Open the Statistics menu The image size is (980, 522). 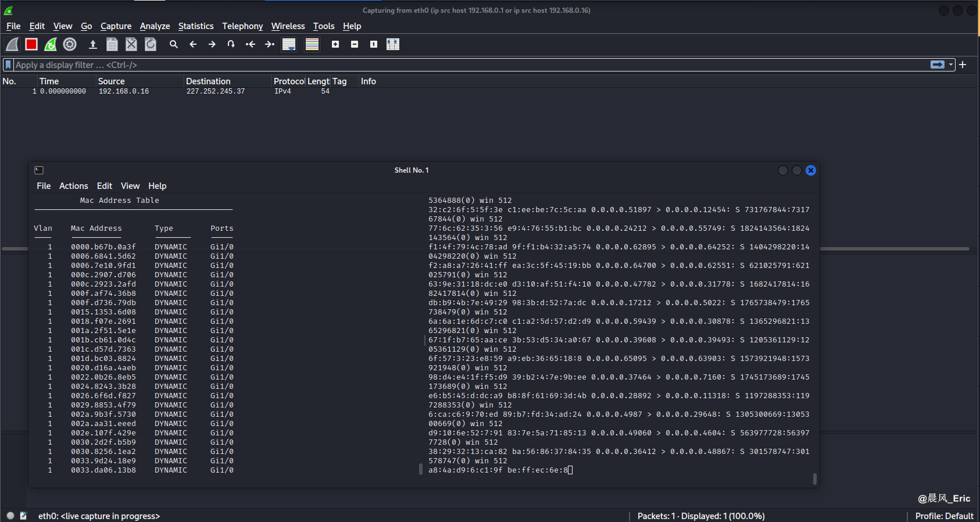[196, 26]
